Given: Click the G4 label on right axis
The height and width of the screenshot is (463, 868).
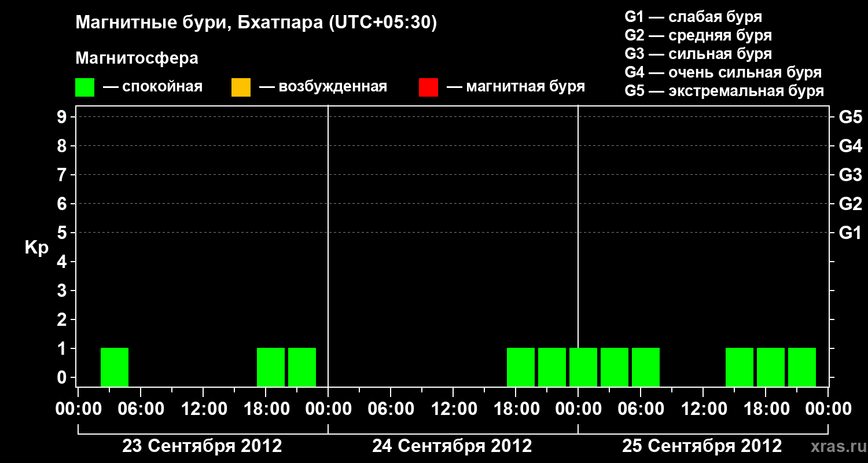Looking at the screenshot, I should pos(850,146).
